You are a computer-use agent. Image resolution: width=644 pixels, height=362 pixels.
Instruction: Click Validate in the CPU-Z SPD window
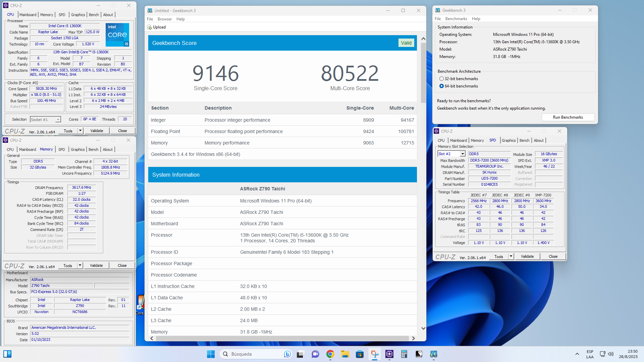(x=527, y=256)
